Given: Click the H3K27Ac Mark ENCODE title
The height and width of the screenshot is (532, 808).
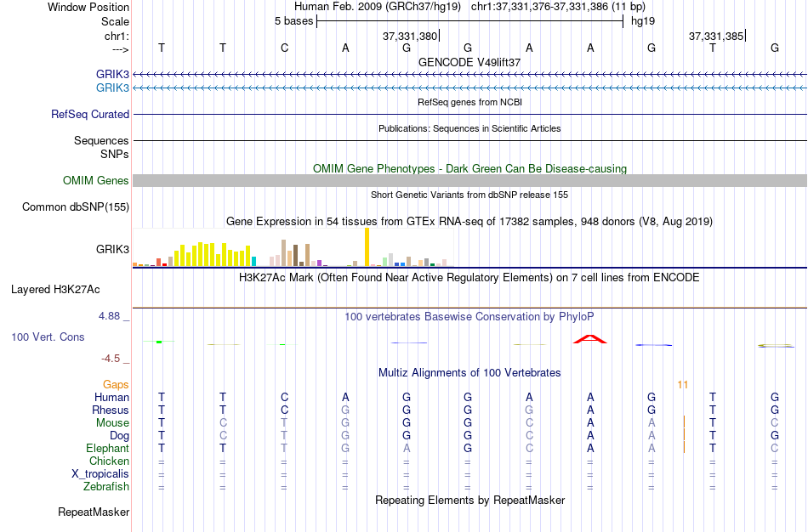Looking at the screenshot, I should (x=469, y=278).
